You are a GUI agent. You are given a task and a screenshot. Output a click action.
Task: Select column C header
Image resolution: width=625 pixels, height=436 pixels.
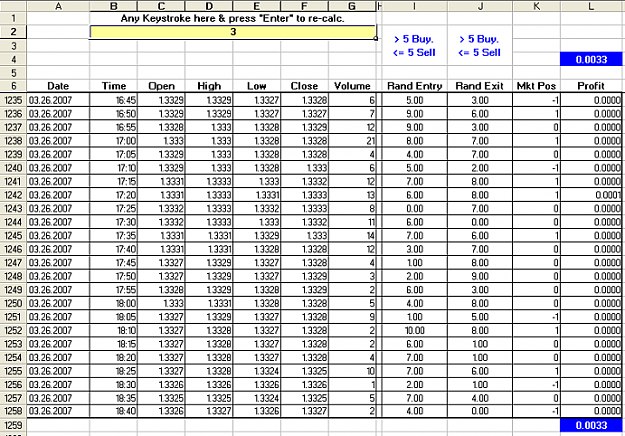coord(161,6)
